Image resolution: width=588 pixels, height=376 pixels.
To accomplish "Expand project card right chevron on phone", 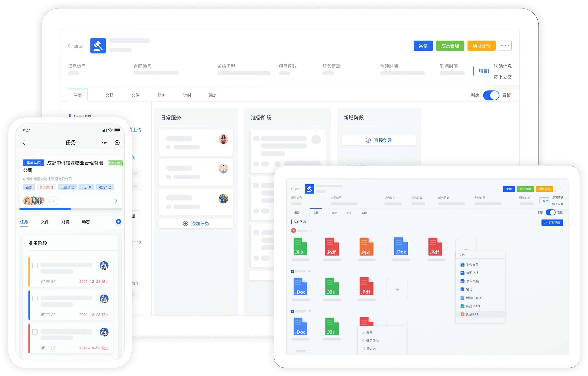I will [x=116, y=201].
